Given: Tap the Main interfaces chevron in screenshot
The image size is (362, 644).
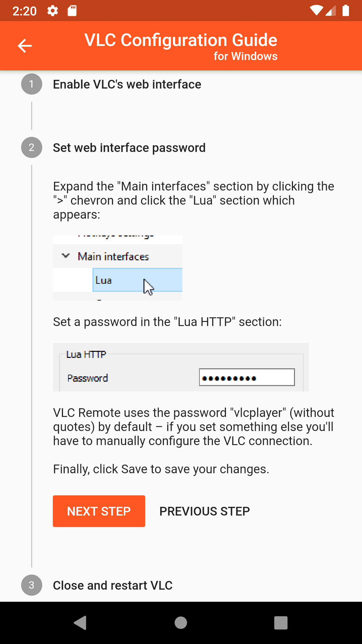Looking at the screenshot, I should [x=66, y=256].
